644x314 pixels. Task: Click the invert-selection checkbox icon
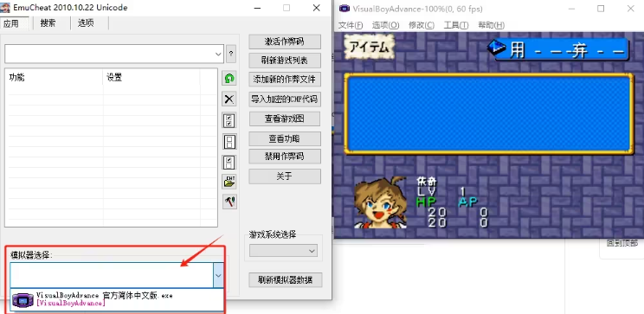(229, 162)
